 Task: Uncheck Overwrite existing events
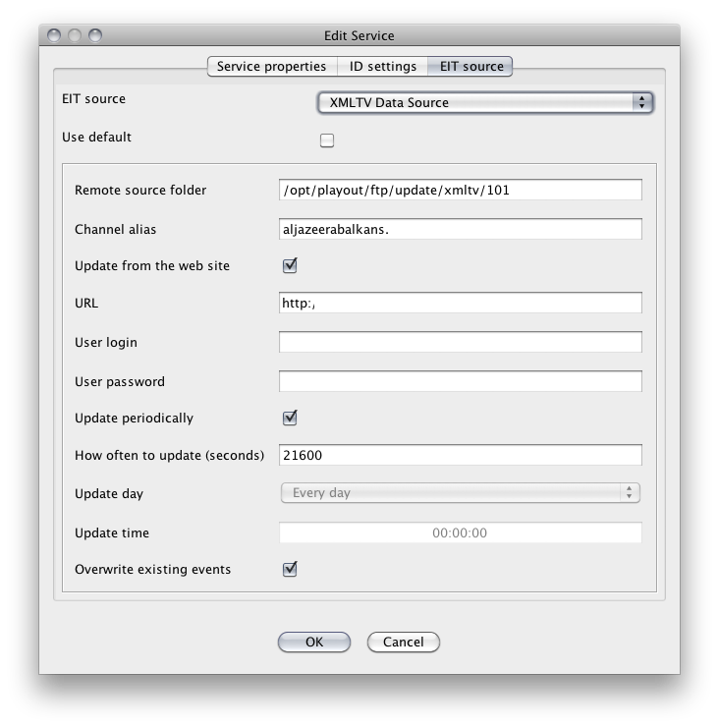point(290,569)
